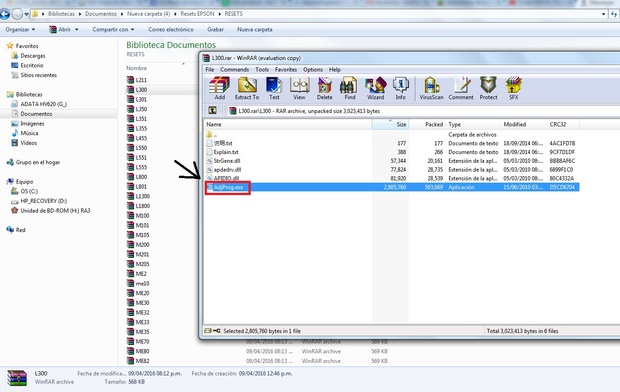This screenshot has height=392, width=620.
Task: Sort by the Size column header
Action: click(x=390, y=124)
